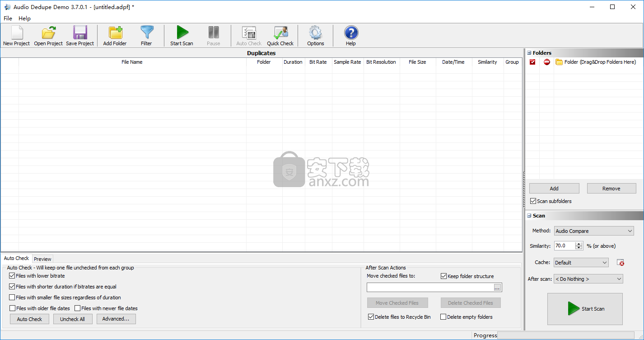644x340 pixels.
Task: Open the File menu
Action: [8, 19]
